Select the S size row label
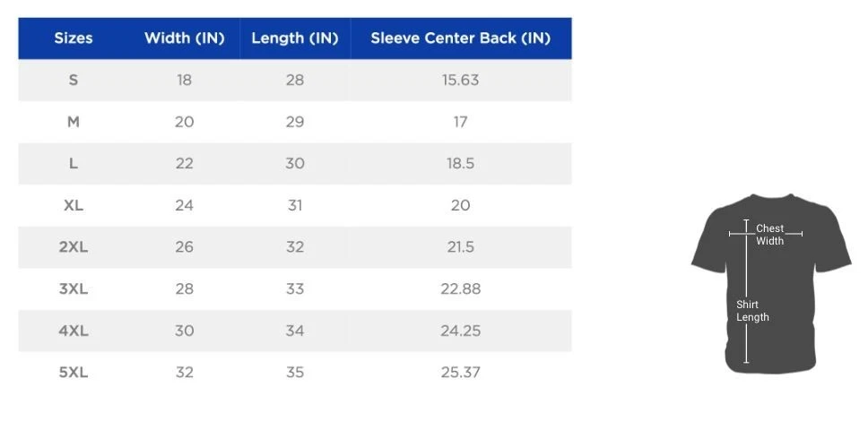The height and width of the screenshot is (430, 868). coord(74,80)
